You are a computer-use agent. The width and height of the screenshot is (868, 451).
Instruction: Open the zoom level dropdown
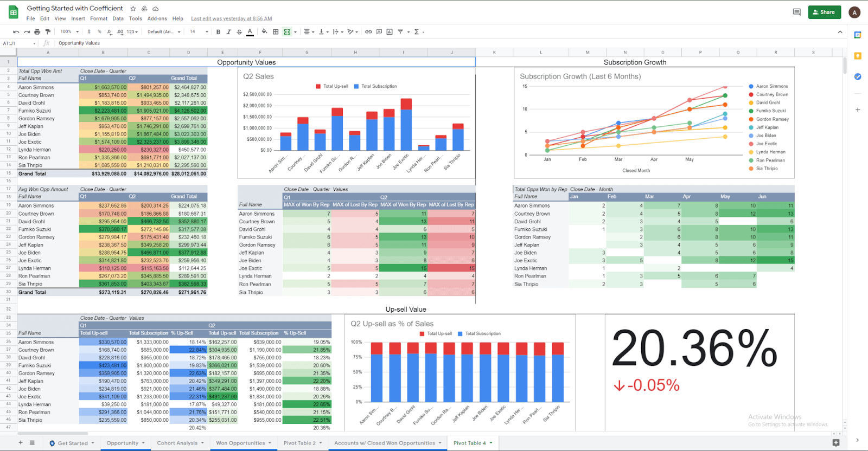pos(69,32)
